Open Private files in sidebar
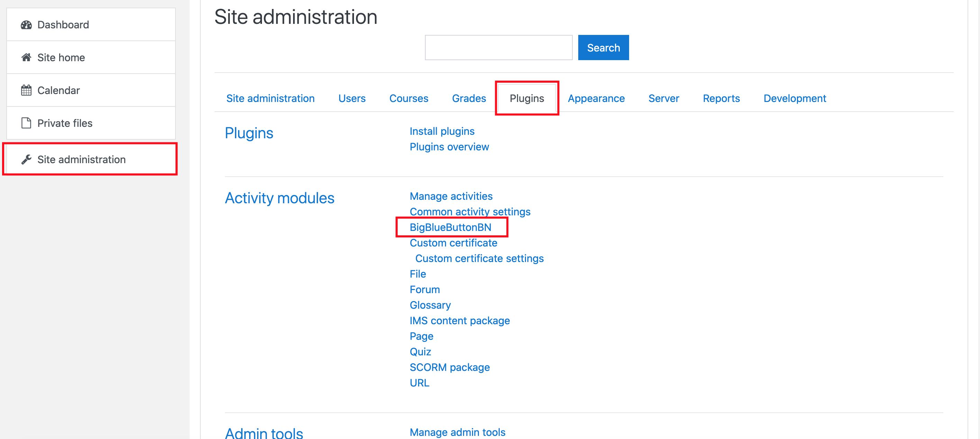The image size is (980, 439). coord(91,123)
